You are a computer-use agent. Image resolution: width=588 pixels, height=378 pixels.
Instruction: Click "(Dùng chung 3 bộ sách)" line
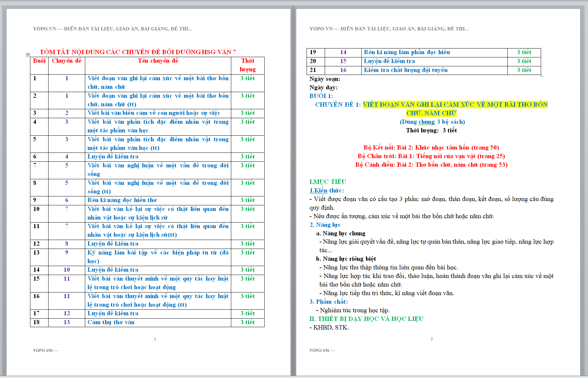tap(432, 122)
